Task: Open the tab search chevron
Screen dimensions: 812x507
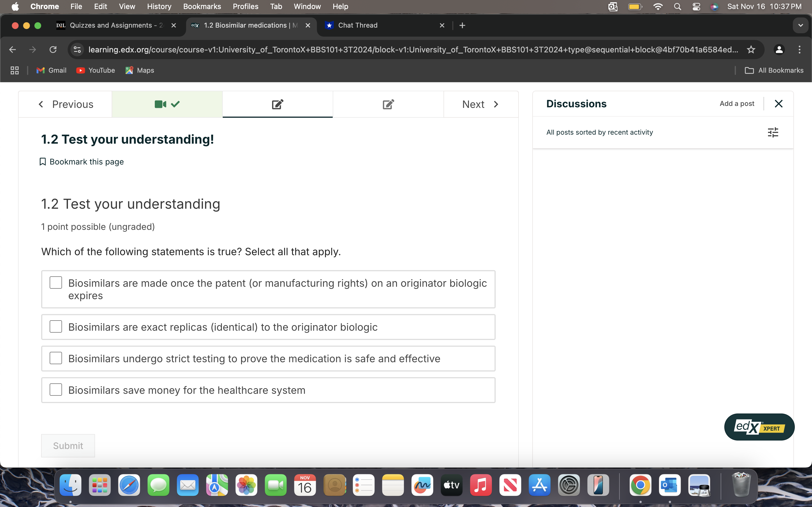Action: (800, 25)
